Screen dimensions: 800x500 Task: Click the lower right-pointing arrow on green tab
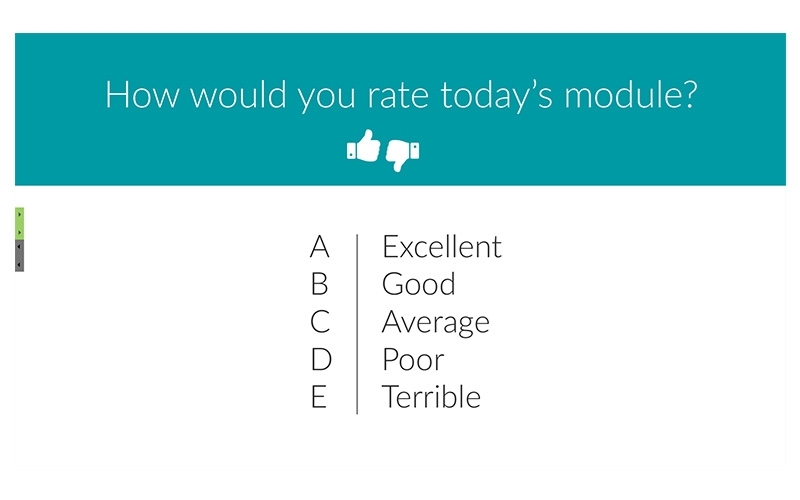coord(19,232)
